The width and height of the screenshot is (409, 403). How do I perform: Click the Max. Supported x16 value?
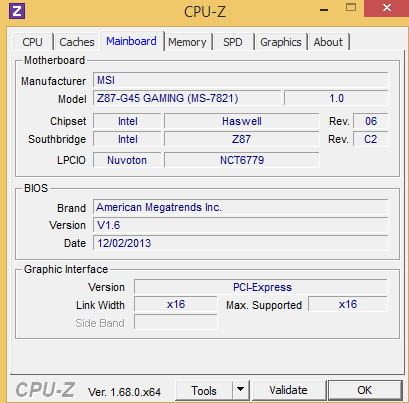348,304
